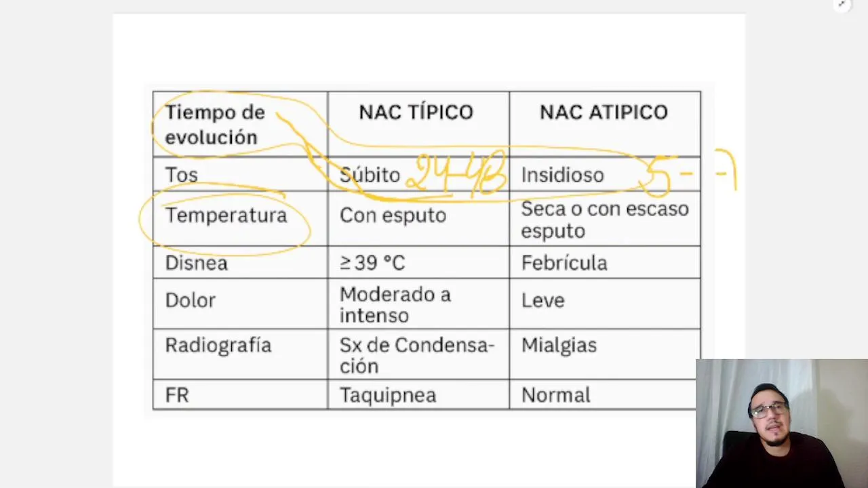Click the "Con esputo" cell
The width and height of the screenshot is (868, 488).
393,216
